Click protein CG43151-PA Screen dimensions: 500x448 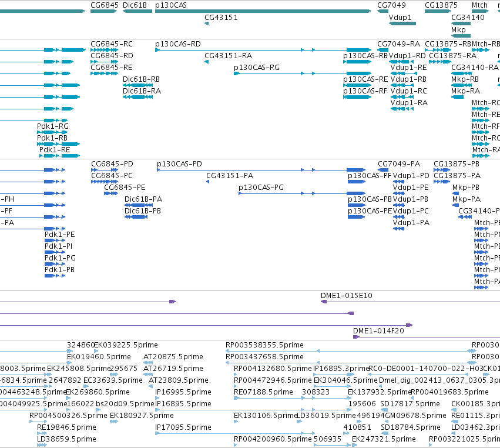point(230,176)
